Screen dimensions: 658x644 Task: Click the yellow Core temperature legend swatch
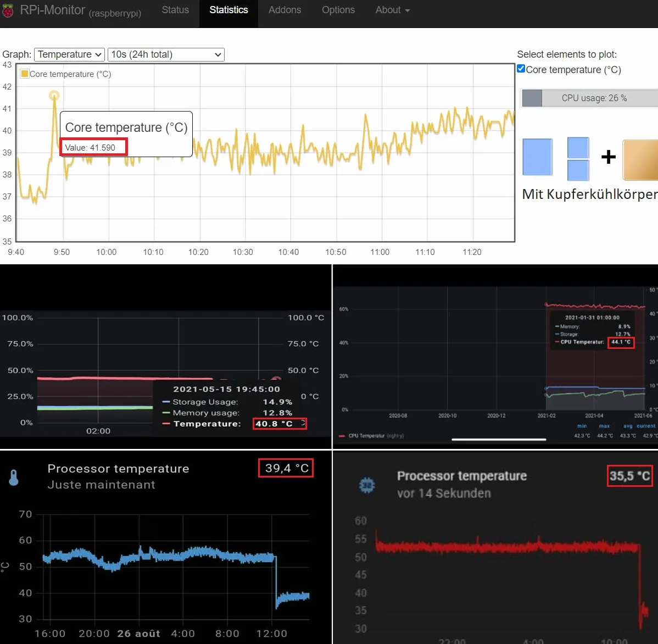pos(25,74)
